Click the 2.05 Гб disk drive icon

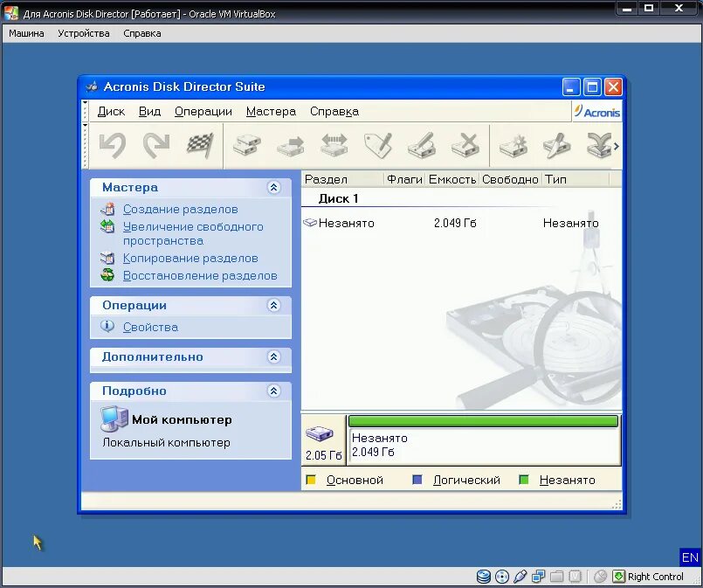(x=320, y=433)
